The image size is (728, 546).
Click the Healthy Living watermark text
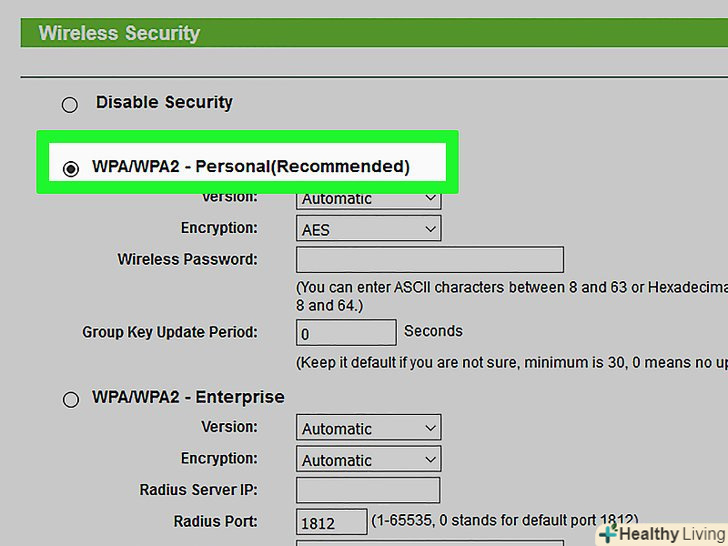click(670, 534)
